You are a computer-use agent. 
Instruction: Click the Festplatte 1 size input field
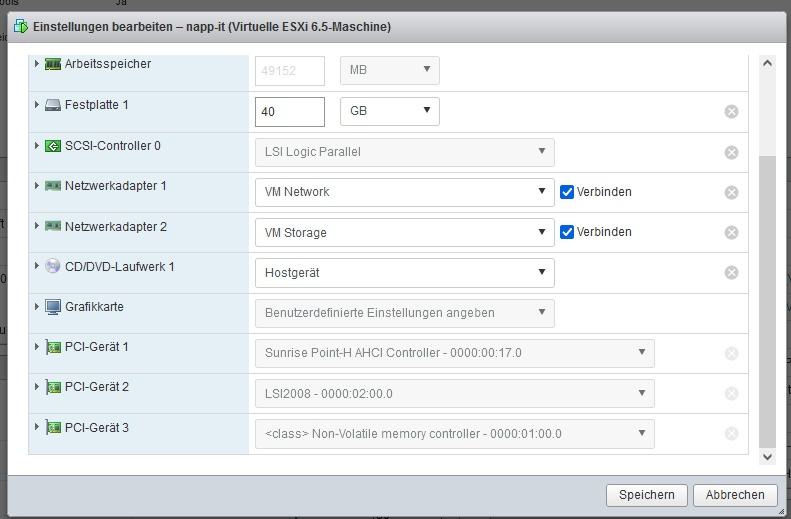pyautogui.click(x=289, y=111)
